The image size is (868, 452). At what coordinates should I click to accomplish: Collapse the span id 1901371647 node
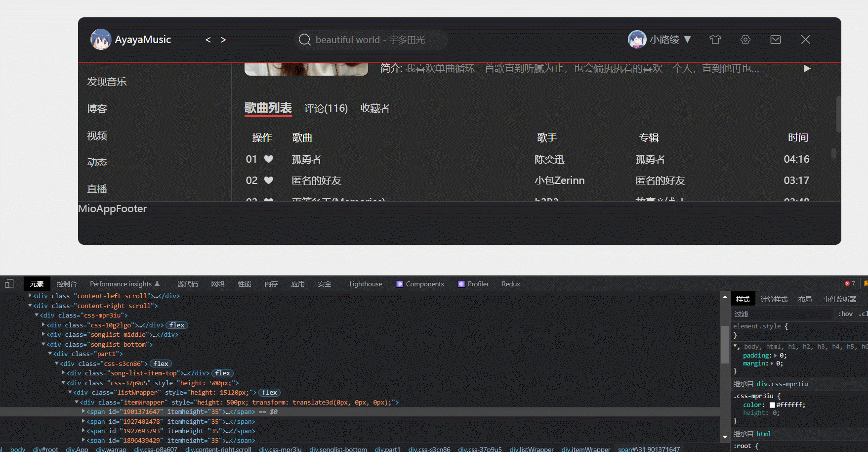[x=83, y=411]
